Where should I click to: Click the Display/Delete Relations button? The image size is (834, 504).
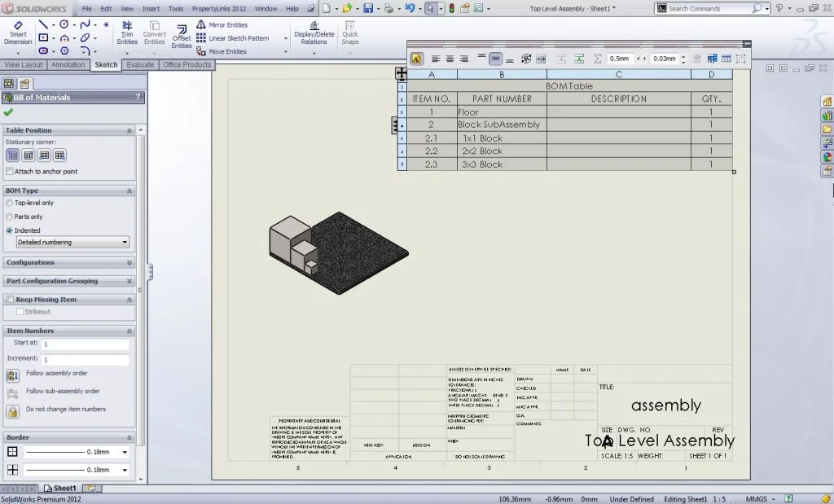314,33
